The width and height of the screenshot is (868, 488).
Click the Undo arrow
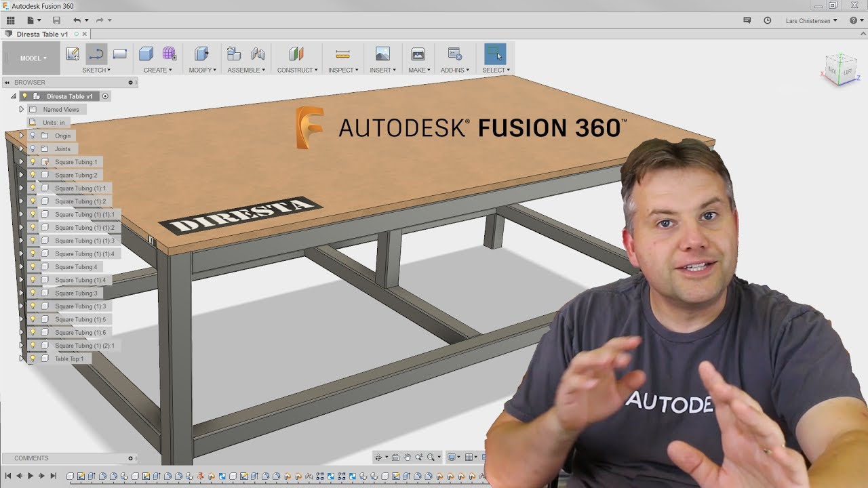(77, 20)
